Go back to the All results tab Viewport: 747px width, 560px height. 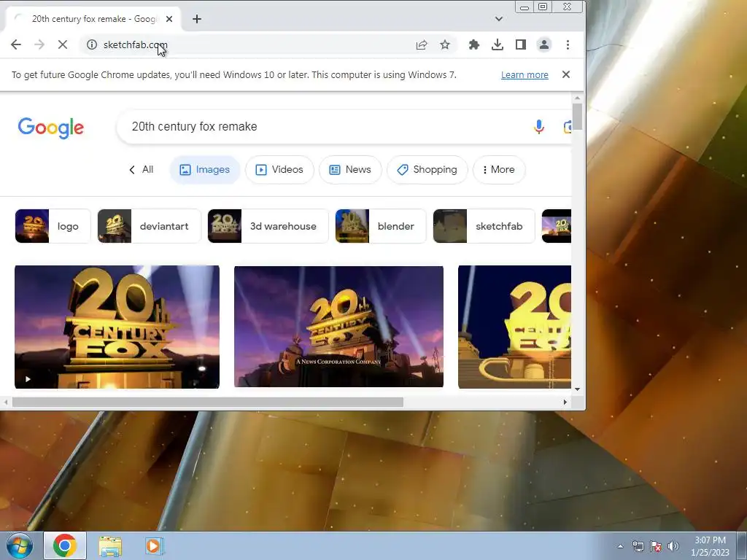(x=141, y=169)
